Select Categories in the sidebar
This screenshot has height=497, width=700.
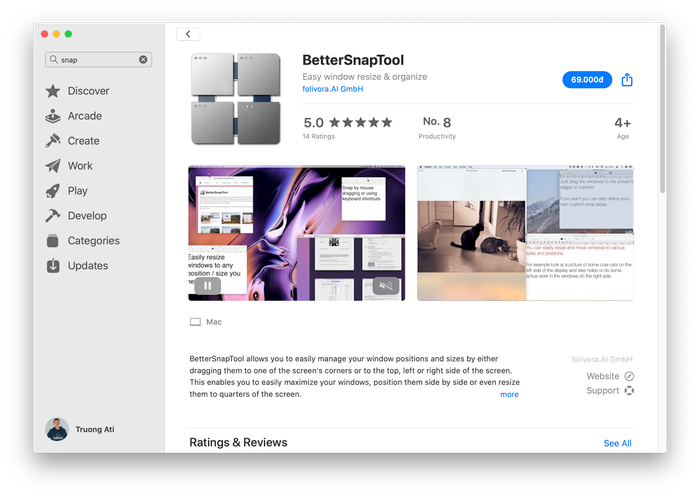93,241
